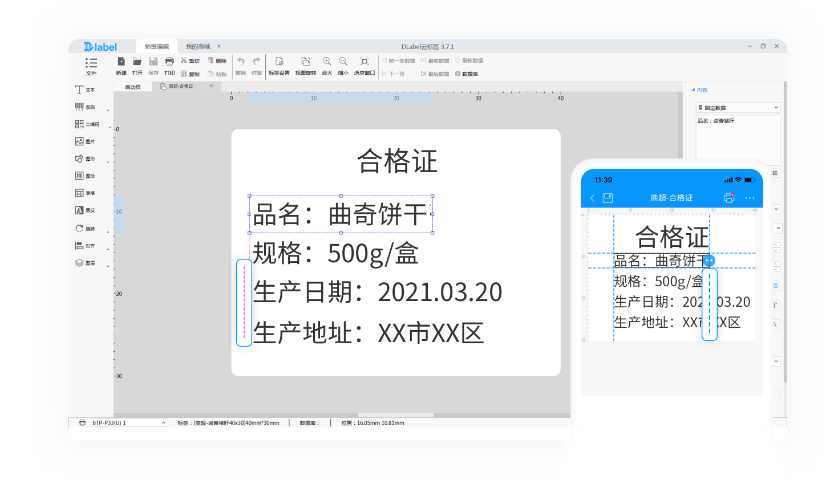Select the 黑反 (Invert) tool
The height and width of the screenshot is (504, 826).
(85, 210)
